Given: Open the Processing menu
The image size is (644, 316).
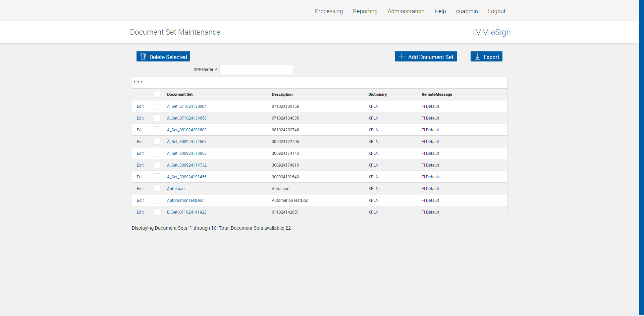Looking at the screenshot, I should point(329,11).
